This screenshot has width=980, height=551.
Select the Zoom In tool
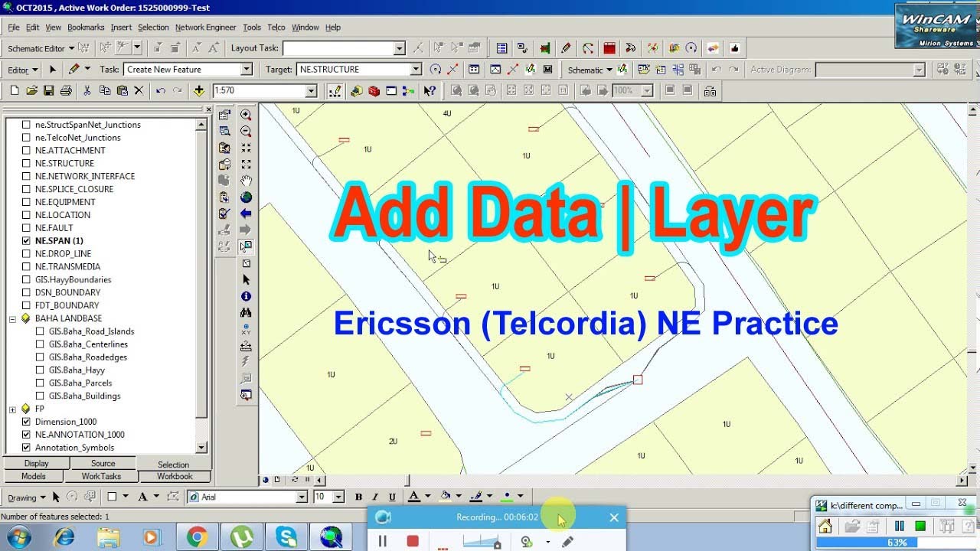coord(246,115)
